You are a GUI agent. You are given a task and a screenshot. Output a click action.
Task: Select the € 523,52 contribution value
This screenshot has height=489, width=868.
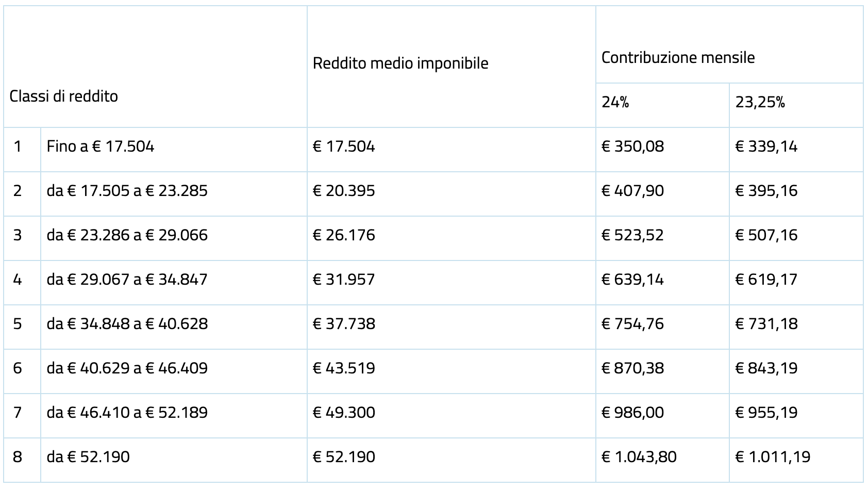click(x=632, y=235)
